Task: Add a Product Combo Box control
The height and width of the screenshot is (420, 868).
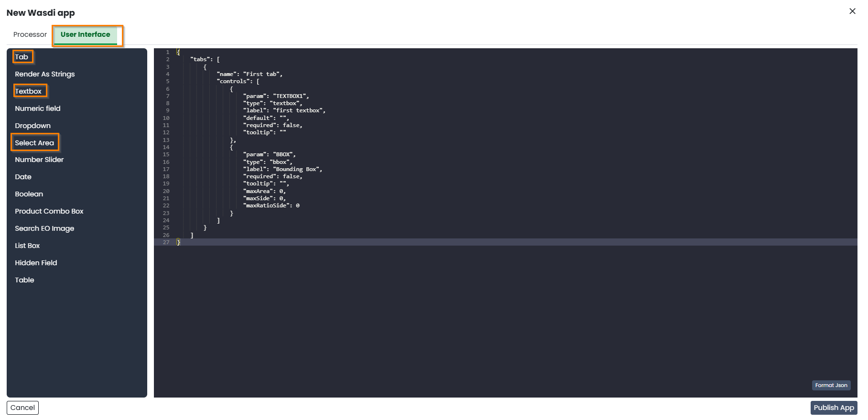Action: click(x=49, y=211)
